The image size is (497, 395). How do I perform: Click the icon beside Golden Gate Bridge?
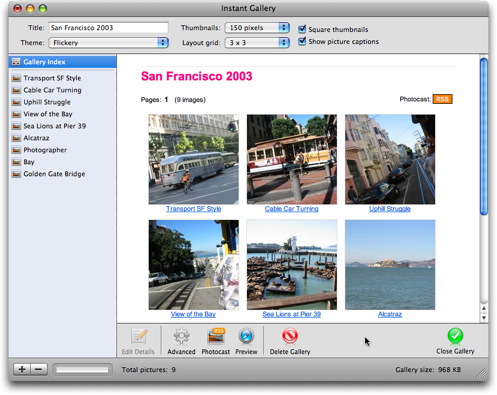[x=16, y=174]
